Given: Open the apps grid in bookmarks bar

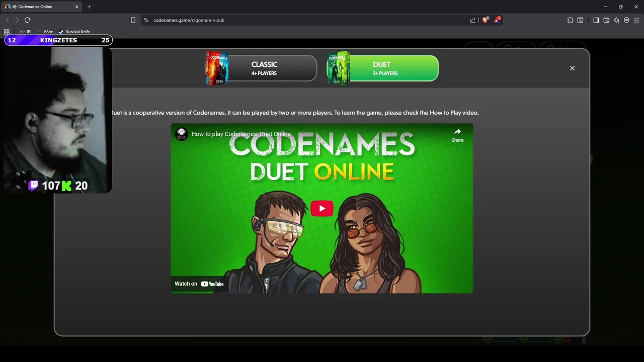Looking at the screenshot, I should [7, 32].
